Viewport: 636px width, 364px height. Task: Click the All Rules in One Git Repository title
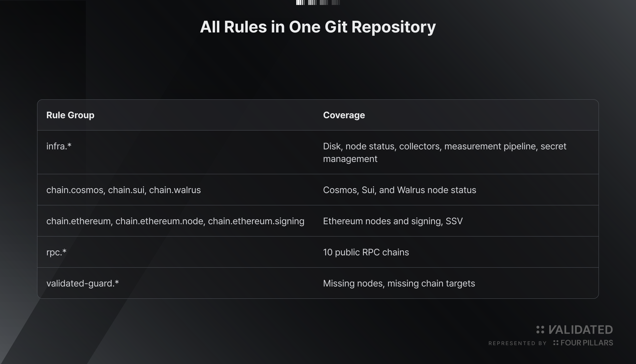[x=318, y=27]
